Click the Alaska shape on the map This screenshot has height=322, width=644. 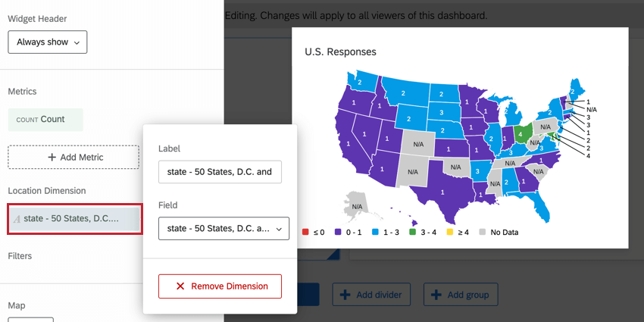pyautogui.click(x=357, y=203)
